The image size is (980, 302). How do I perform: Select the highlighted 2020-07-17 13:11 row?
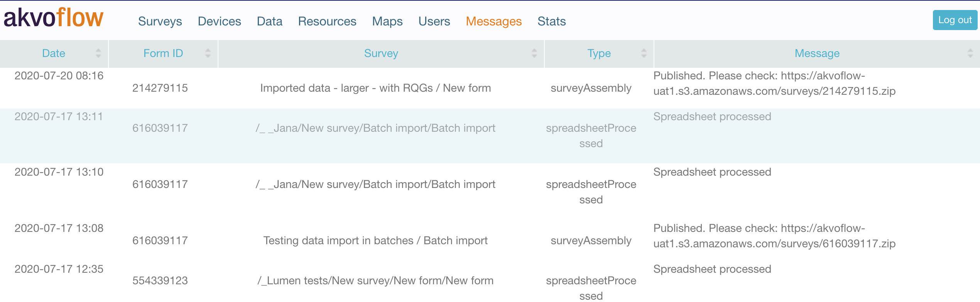pyautogui.click(x=490, y=136)
